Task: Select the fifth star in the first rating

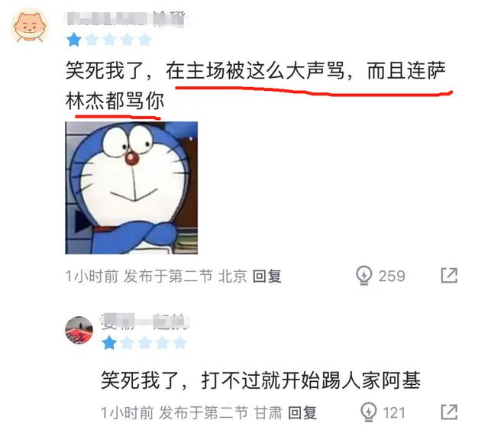Action: [144, 40]
